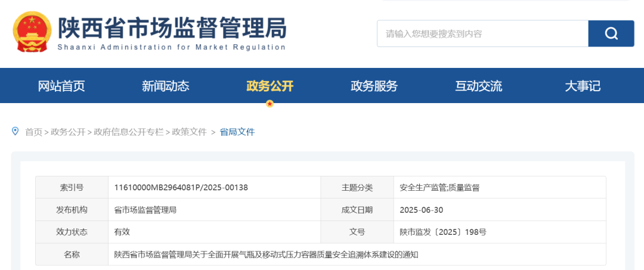This screenshot has width=644, height=270.
Task: Click the 陕西省市场监督管理局 site title
Action: pyautogui.click(x=172, y=28)
